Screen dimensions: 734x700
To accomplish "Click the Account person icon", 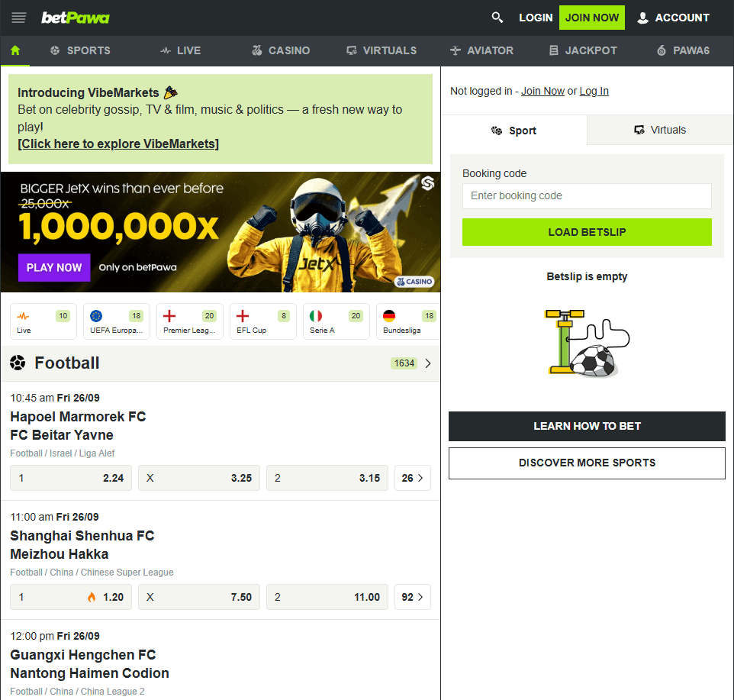I will (642, 18).
